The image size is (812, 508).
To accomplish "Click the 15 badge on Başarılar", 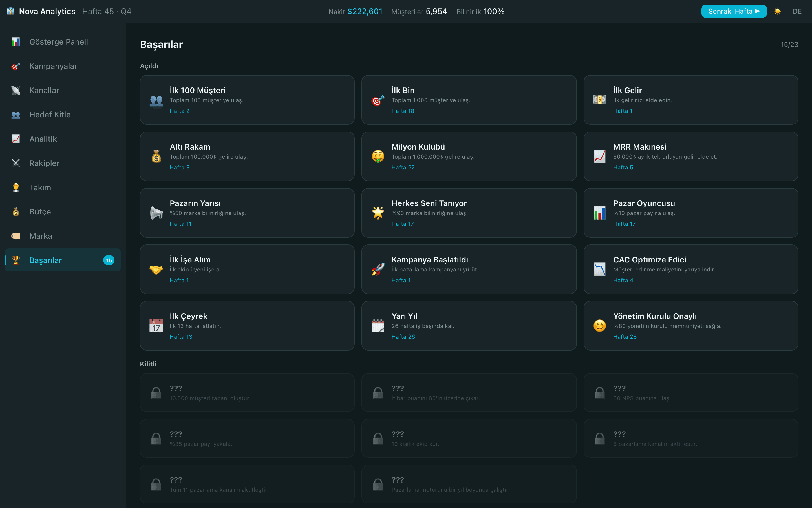I will point(109,260).
